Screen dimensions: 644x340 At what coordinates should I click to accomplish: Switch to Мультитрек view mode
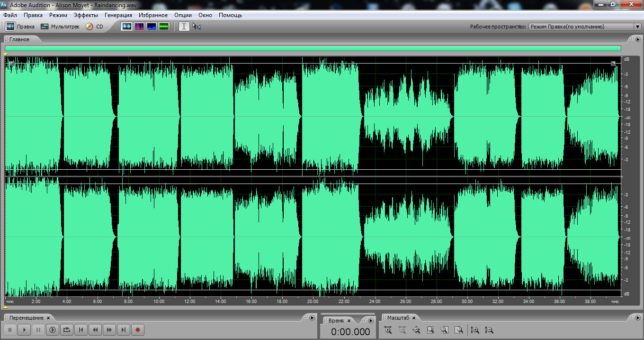60,27
